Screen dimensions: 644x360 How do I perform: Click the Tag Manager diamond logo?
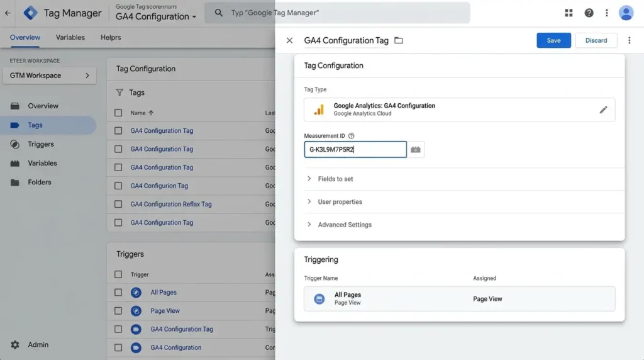(30, 13)
